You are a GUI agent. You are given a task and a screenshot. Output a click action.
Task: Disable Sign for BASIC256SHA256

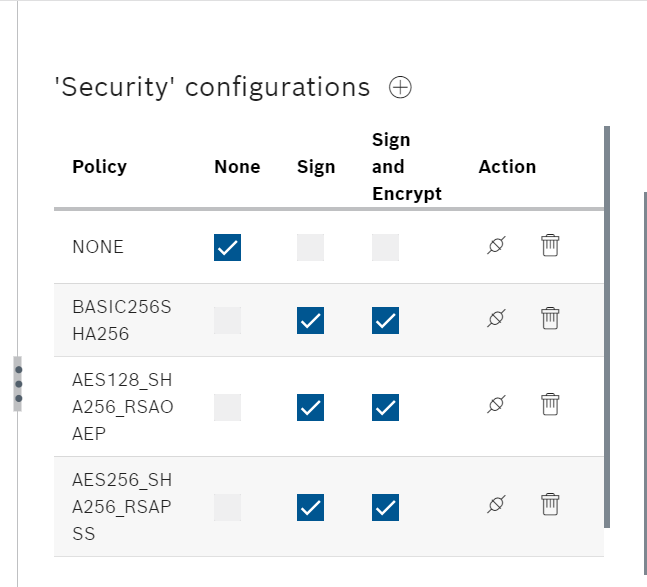(310, 321)
